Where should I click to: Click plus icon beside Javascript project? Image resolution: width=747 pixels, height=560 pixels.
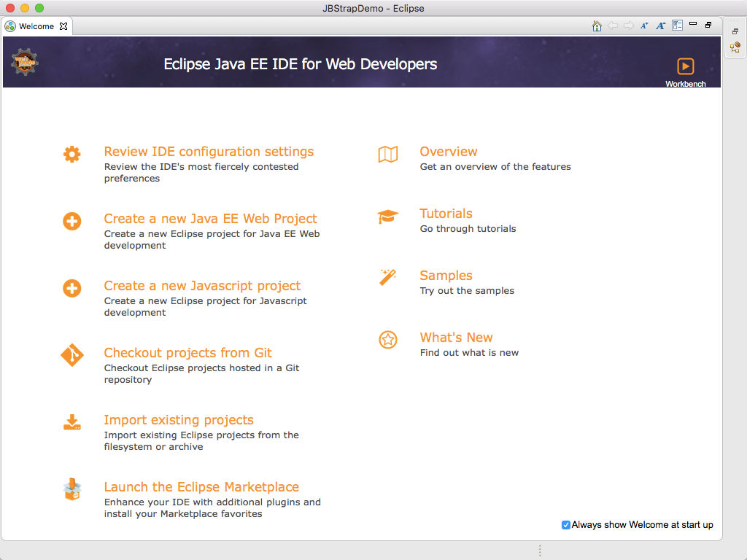(x=72, y=289)
